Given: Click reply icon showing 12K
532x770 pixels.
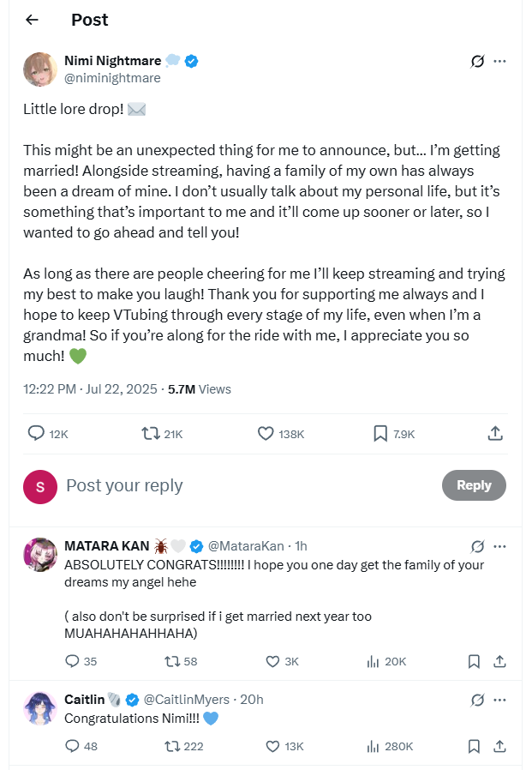Looking at the screenshot, I should (36, 434).
